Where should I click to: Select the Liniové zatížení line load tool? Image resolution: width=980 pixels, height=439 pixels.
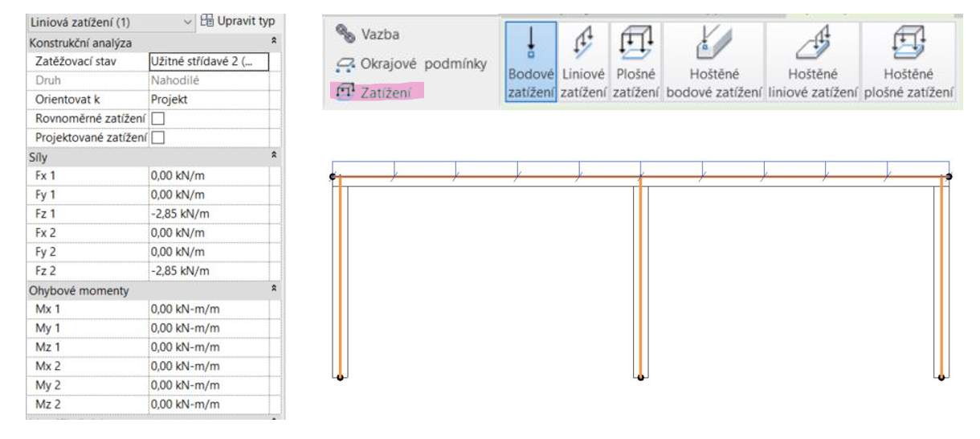pyautogui.click(x=583, y=63)
